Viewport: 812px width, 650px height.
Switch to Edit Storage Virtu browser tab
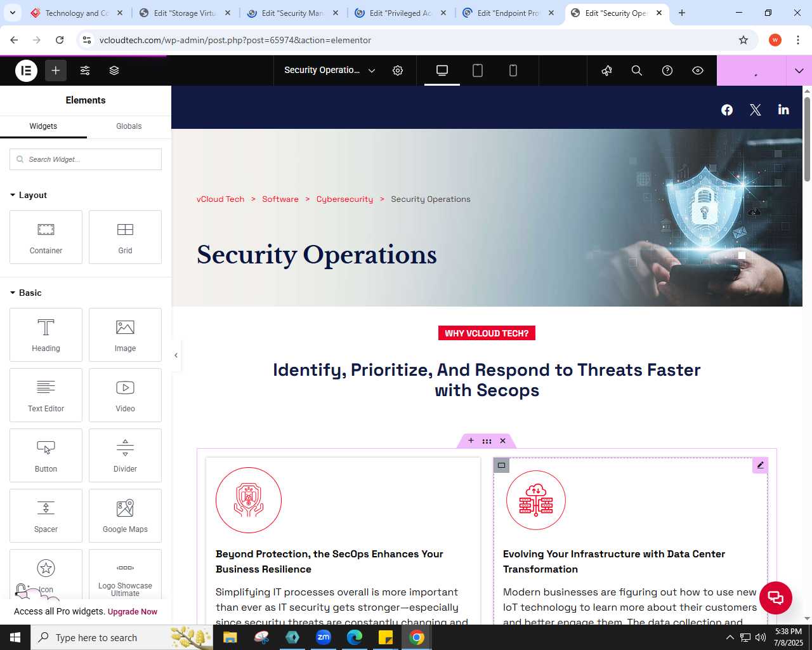[x=185, y=13]
